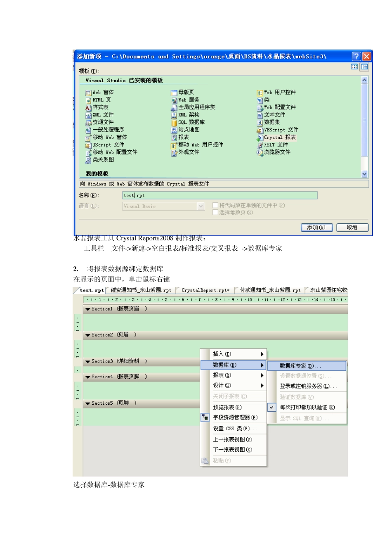Collapse Section3 详细资料 triangle
392x555 pixels.
click(x=88, y=362)
